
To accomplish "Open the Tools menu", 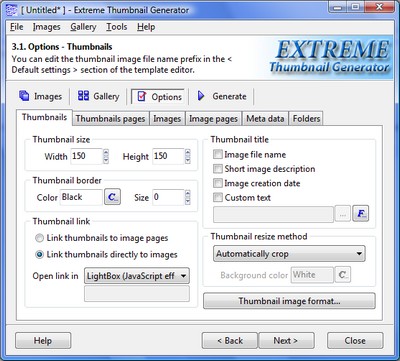I will tap(117, 27).
